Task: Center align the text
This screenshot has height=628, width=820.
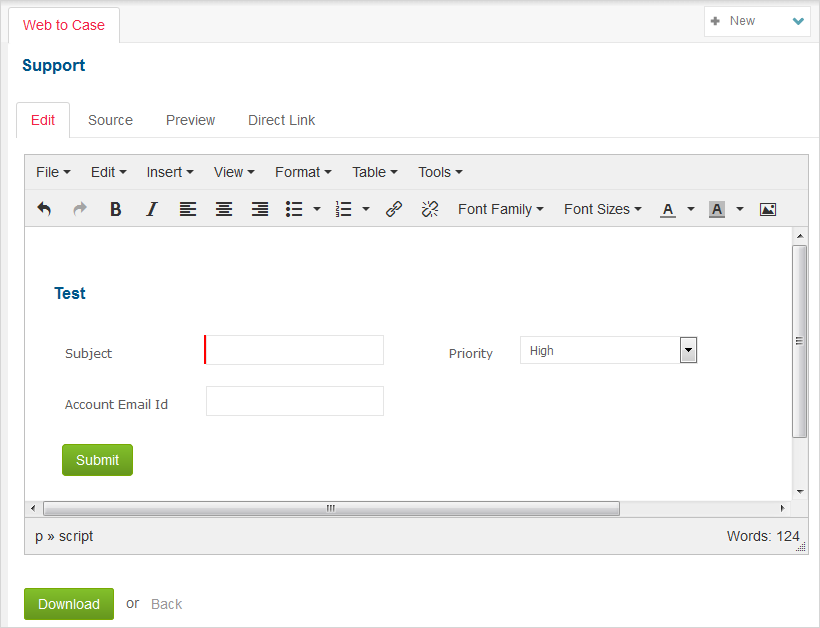Action: pyautogui.click(x=224, y=209)
